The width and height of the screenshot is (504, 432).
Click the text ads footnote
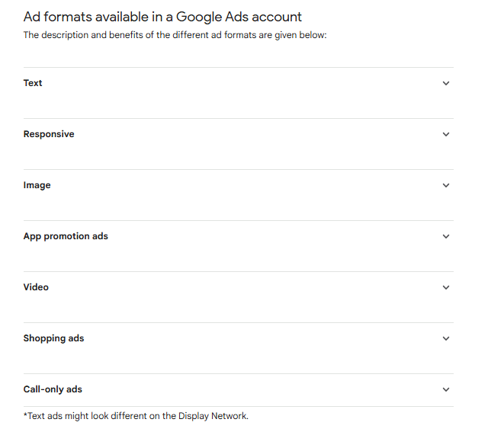136,416
